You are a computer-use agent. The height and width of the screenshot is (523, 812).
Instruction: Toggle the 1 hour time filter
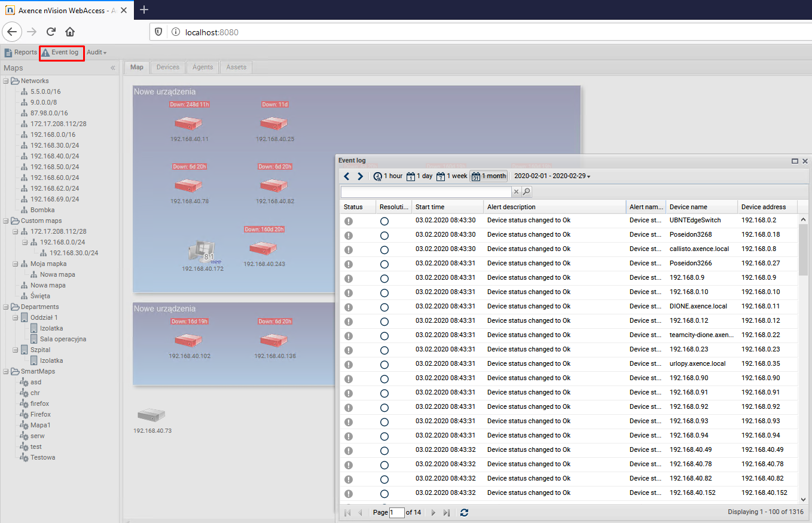387,176
